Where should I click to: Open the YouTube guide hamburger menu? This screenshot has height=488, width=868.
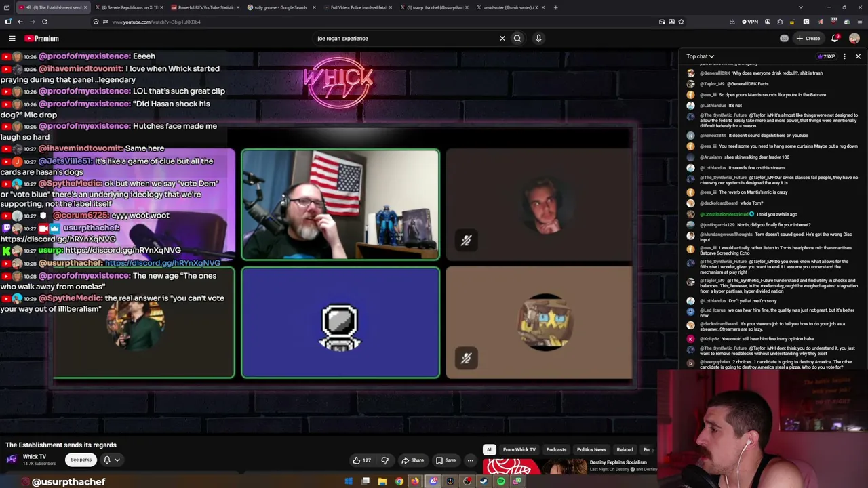[x=12, y=39]
